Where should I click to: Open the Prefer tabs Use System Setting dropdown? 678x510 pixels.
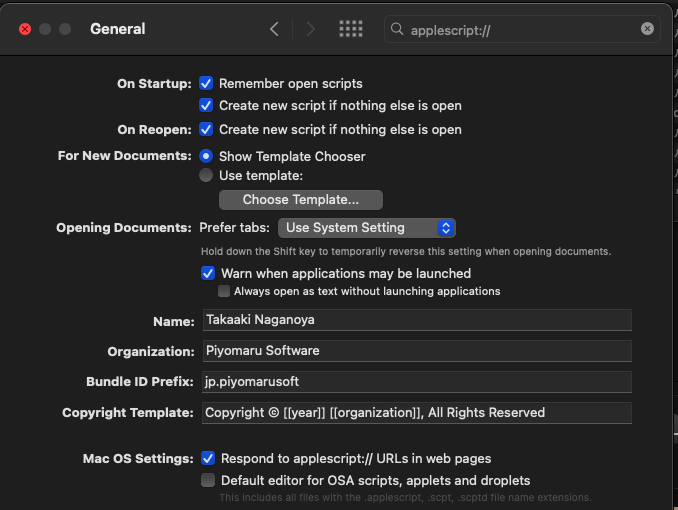coord(367,228)
